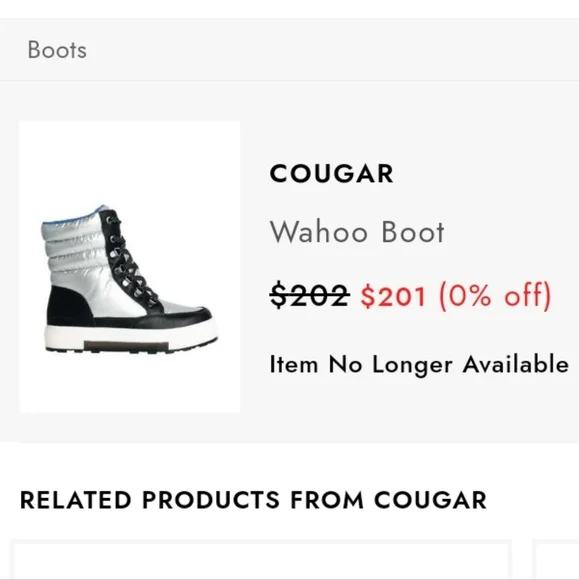Open the Wahoo Boot product title
Screen dimensions: 579x580
357,232
